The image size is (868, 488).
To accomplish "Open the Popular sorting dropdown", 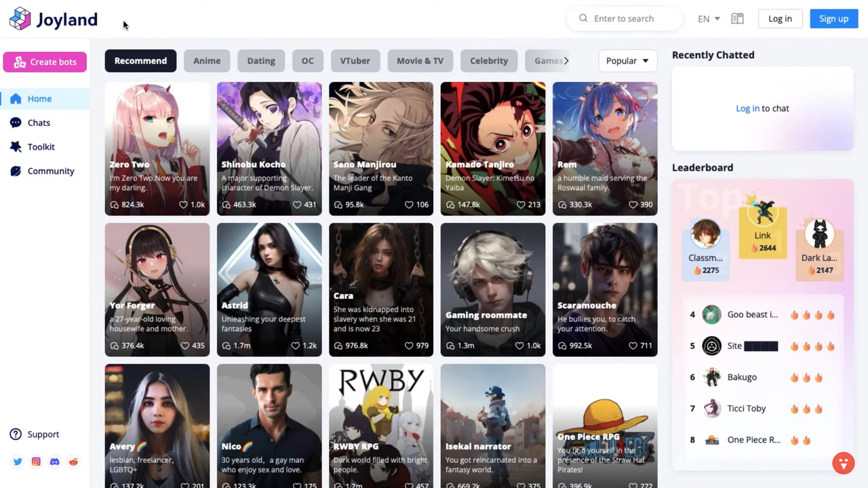I will click(626, 60).
